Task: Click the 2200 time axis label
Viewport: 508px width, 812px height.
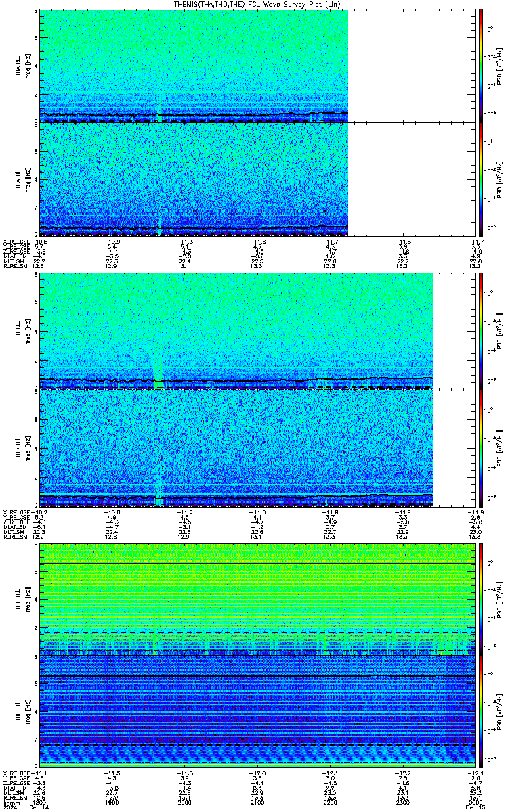Action: click(330, 802)
